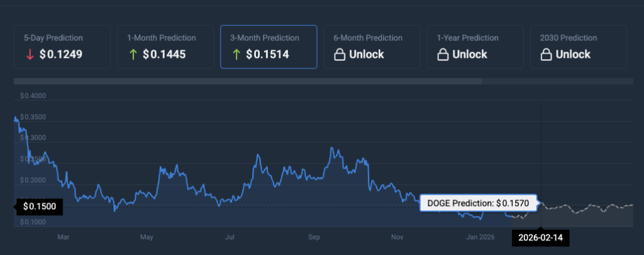
Task: Click the 2026-02-14 date marker
Action: 541,237
